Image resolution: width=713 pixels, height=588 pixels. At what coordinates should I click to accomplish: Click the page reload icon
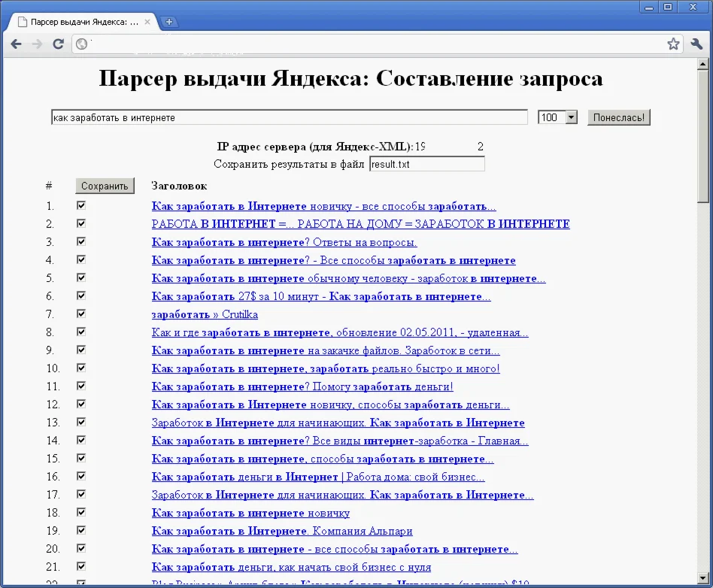click(58, 44)
